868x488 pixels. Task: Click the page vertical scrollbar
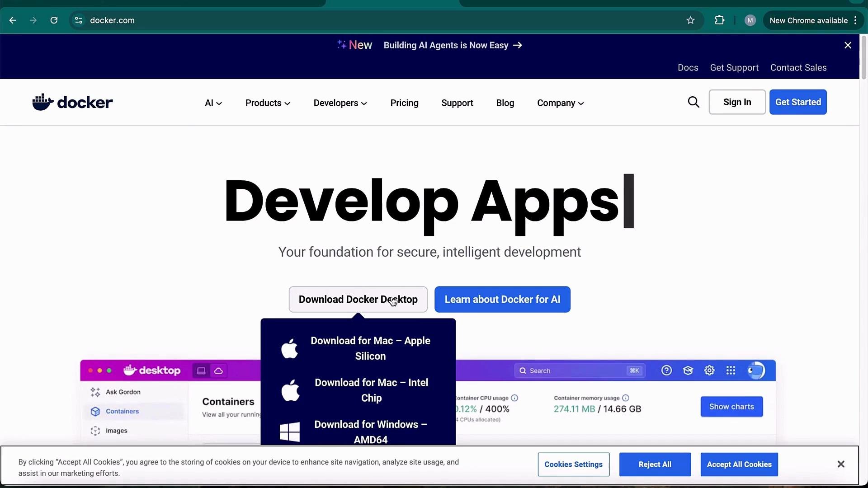(863, 59)
